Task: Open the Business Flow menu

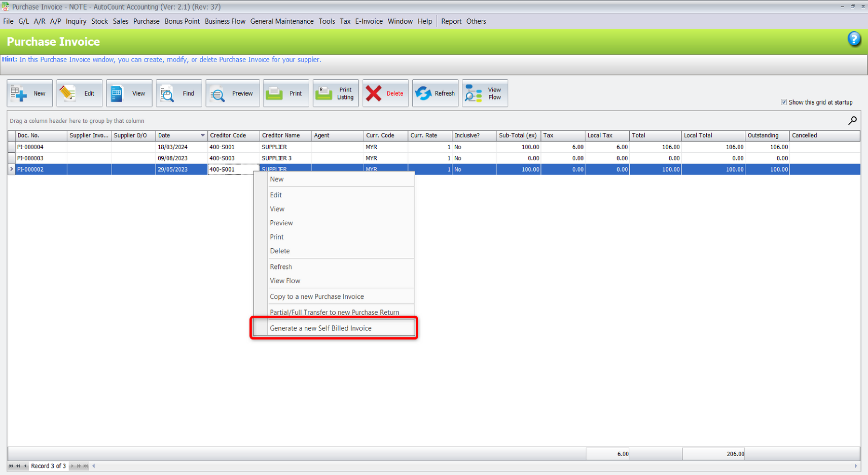Action: pos(225,21)
